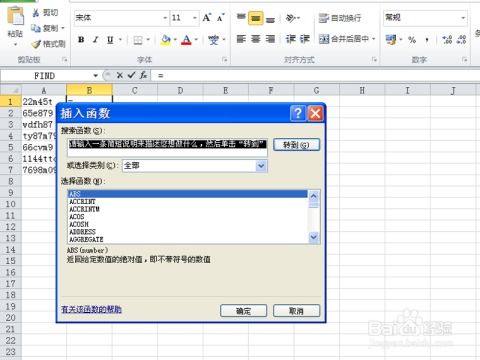Image resolution: width=480 pixels, height=360 pixels.
Task: Click the 确定 (OK) button
Action: point(244,311)
